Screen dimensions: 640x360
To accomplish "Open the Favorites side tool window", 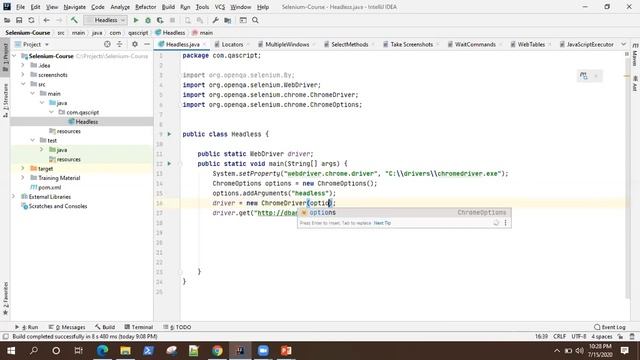I will point(5,298).
